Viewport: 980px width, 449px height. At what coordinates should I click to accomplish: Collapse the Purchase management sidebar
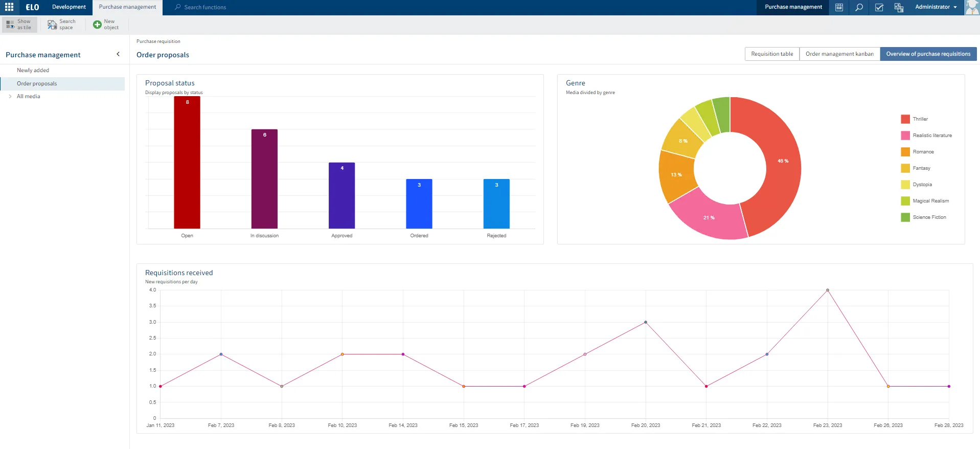click(x=118, y=54)
